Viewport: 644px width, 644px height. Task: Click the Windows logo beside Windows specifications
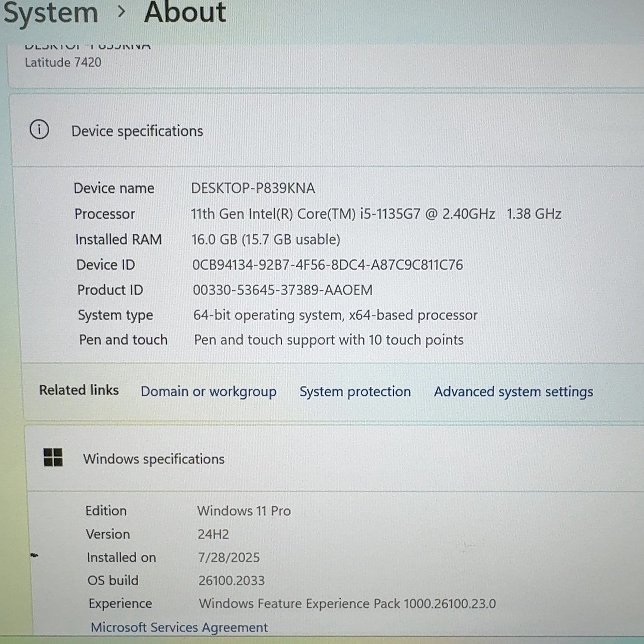point(53,457)
